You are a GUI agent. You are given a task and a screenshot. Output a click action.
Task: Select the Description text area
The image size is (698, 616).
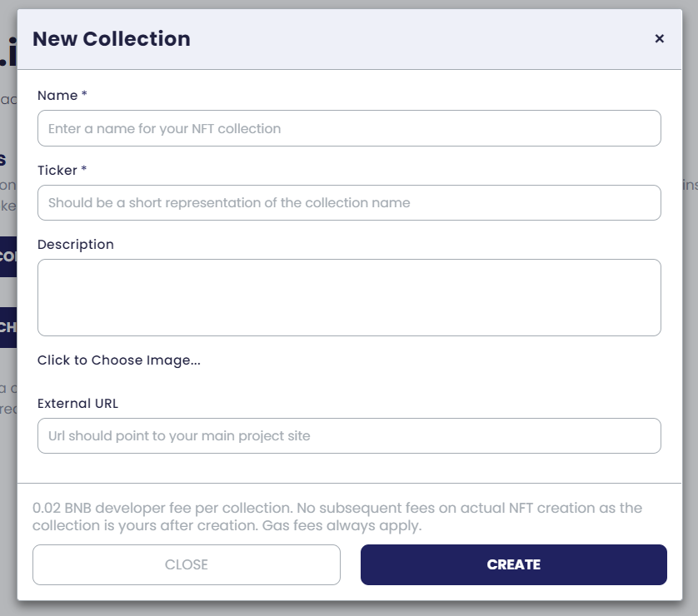(x=349, y=297)
